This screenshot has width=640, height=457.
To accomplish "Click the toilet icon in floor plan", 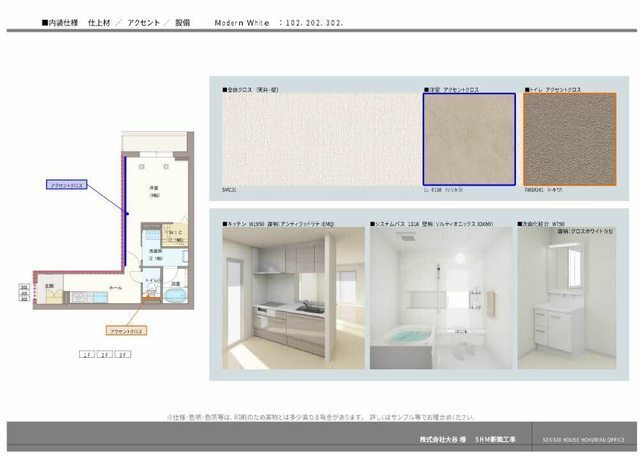I will coord(151,289).
